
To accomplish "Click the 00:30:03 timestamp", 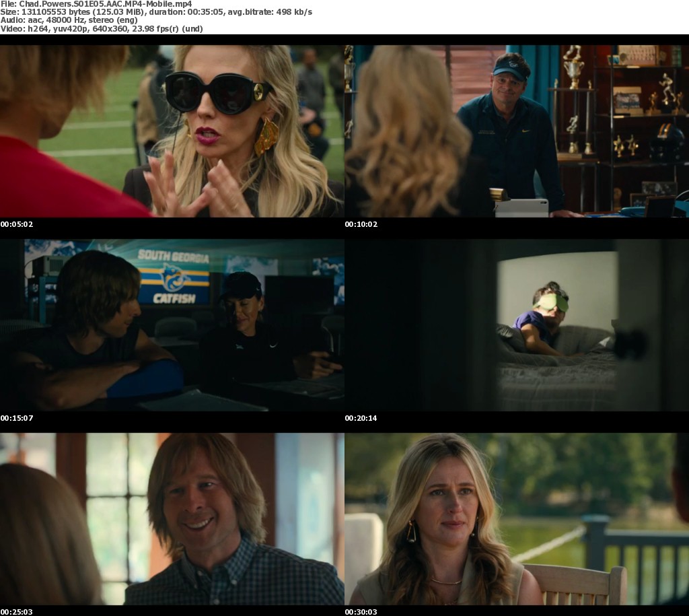I will pyautogui.click(x=361, y=611).
